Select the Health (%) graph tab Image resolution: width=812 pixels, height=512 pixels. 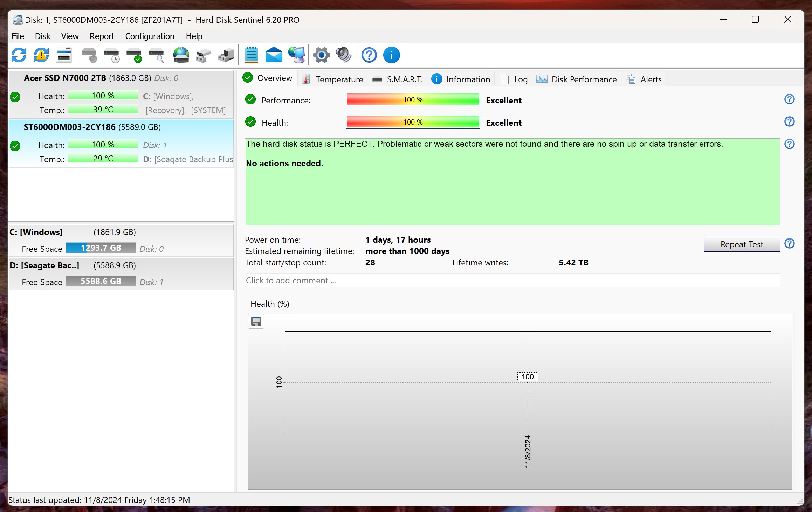270,304
